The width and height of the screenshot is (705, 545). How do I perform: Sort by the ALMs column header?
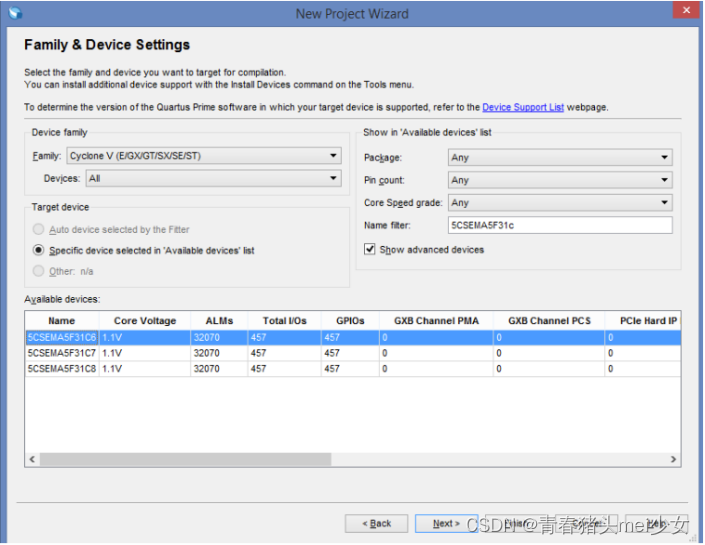click(219, 321)
